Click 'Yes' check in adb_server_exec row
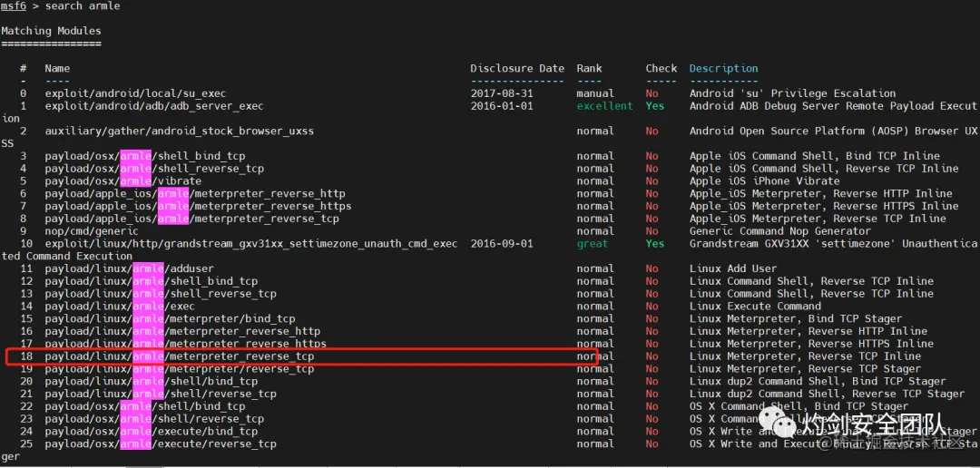The height and width of the screenshot is (468, 980). 655,105
